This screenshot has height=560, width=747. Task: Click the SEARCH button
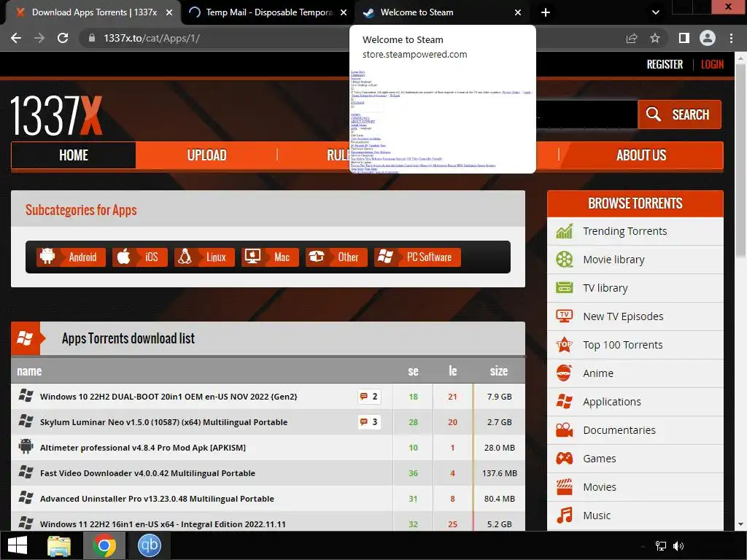tap(679, 114)
